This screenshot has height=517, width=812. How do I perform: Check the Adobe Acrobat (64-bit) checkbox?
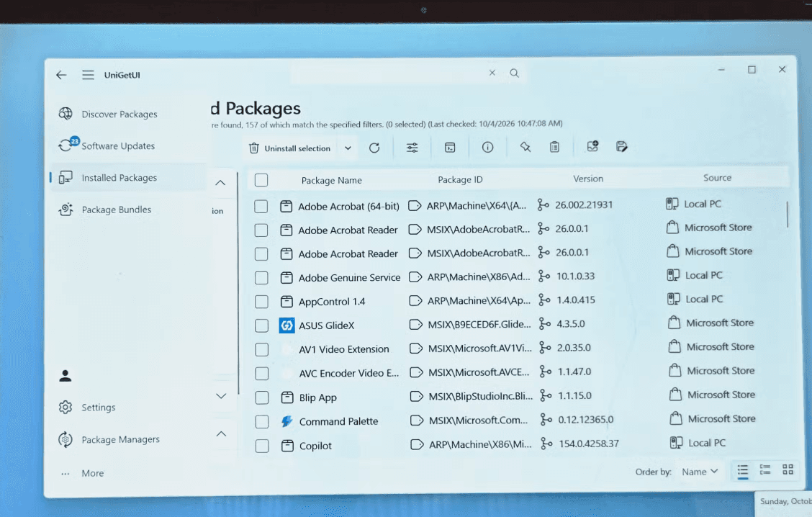point(261,206)
